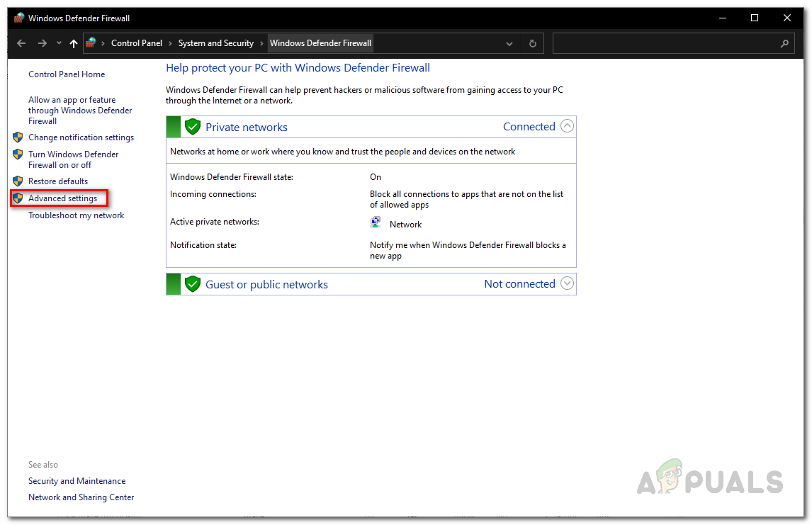Click the Guest or public networks shield icon
Image resolution: width=812 pixels, height=525 pixels.
[x=192, y=284]
